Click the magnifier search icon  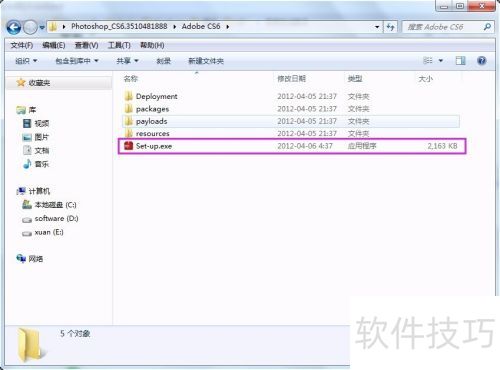pyautogui.click(x=487, y=27)
